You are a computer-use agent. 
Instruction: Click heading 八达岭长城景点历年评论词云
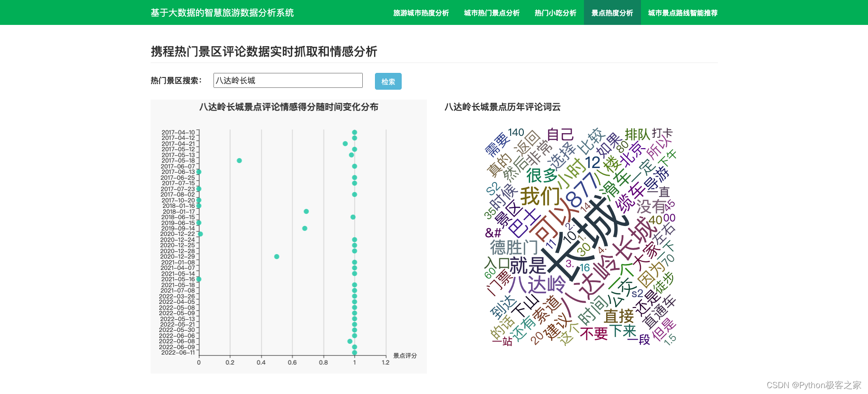(x=503, y=107)
